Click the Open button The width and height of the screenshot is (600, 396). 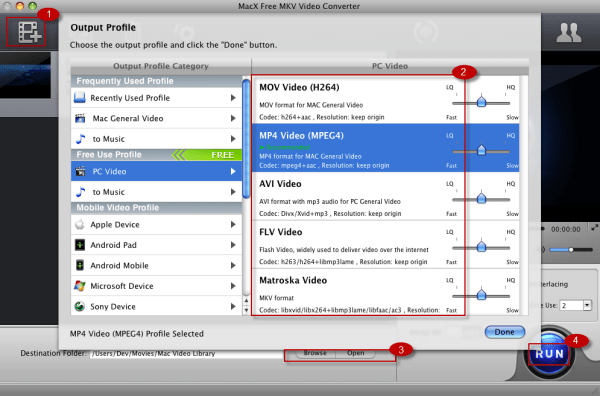[x=355, y=353]
